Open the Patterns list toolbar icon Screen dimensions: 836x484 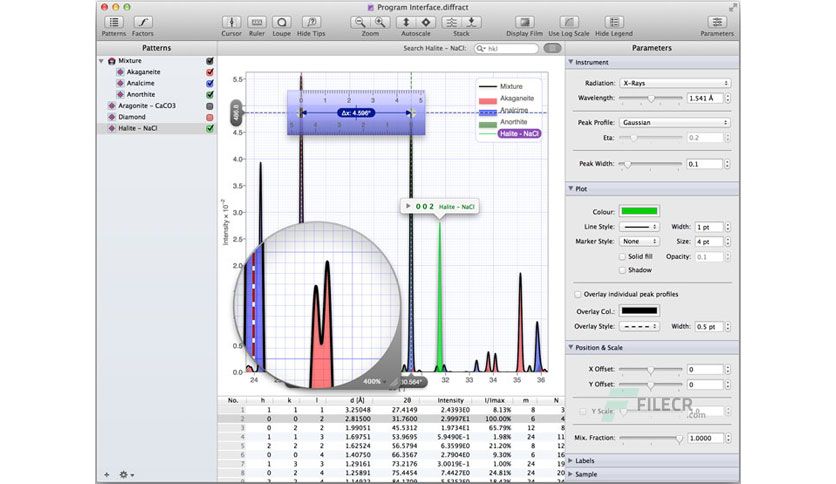(114, 22)
